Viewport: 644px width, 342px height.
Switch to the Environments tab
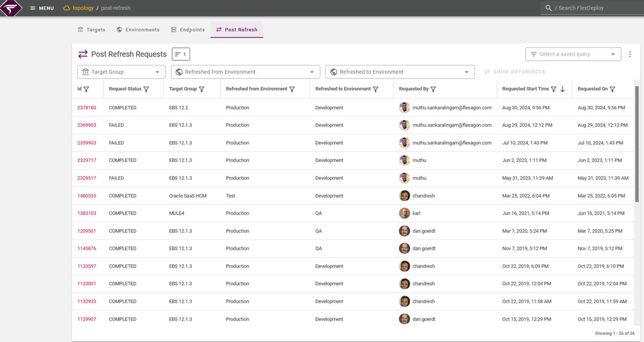[x=138, y=30]
